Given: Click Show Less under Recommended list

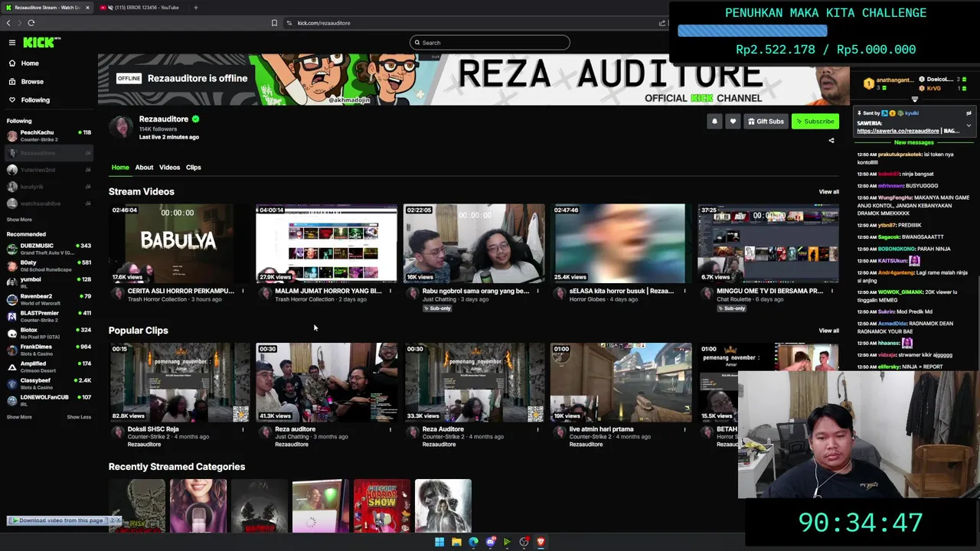Looking at the screenshot, I should (79, 417).
